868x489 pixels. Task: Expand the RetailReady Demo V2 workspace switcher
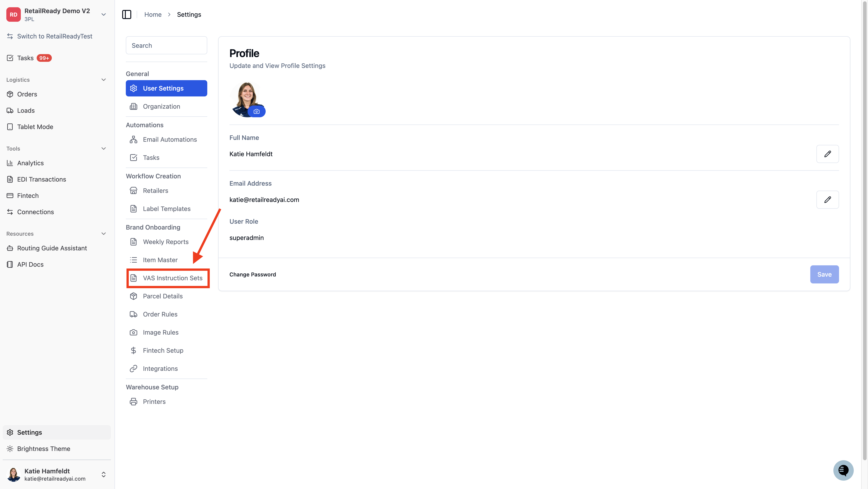coord(104,14)
